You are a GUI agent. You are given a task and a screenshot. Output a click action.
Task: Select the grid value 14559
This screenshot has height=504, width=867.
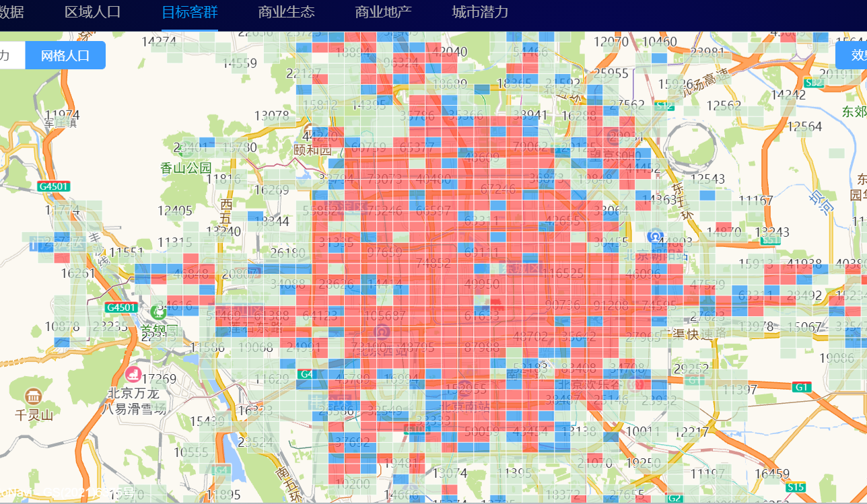(x=240, y=63)
